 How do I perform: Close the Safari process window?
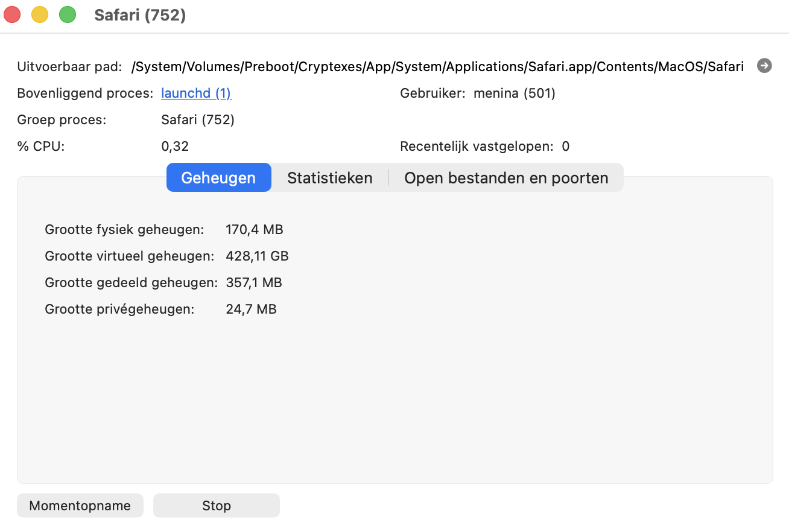[x=12, y=14]
